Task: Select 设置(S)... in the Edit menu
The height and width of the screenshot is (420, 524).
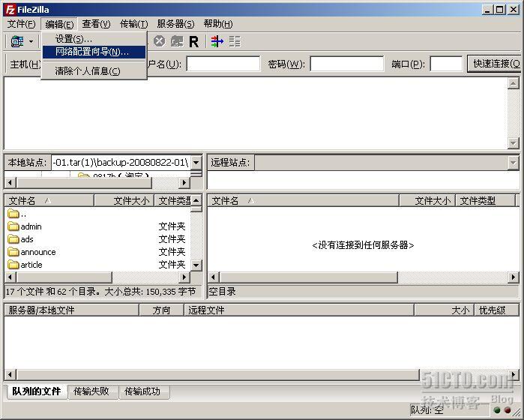Action: [x=73, y=38]
